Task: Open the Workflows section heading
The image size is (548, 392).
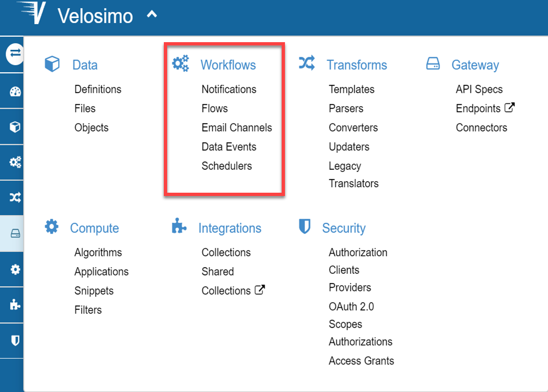Action: tap(228, 65)
